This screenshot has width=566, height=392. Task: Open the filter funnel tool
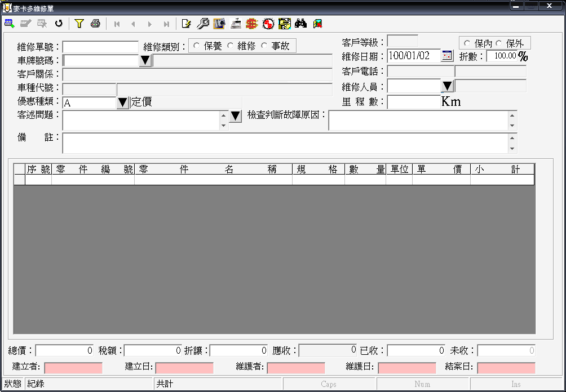click(x=79, y=24)
